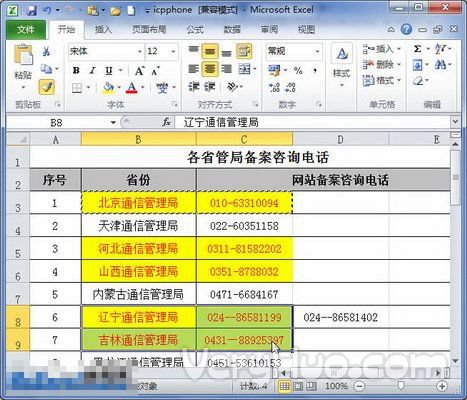
Task: Click the Fill down icon
Action: [417, 65]
